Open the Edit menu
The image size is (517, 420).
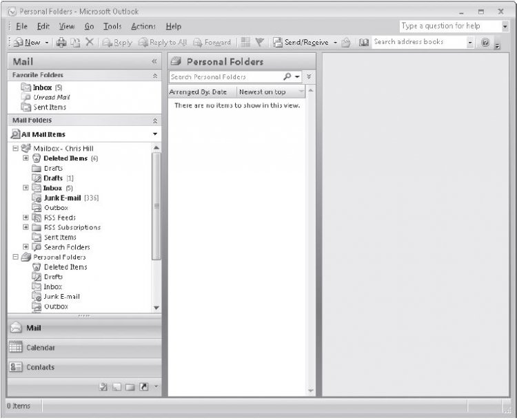tap(43, 26)
